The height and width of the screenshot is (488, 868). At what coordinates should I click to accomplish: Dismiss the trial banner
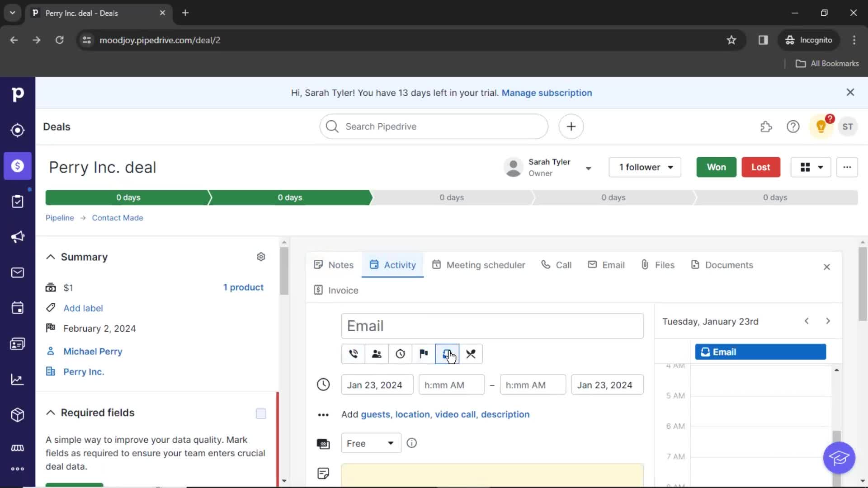point(850,92)
